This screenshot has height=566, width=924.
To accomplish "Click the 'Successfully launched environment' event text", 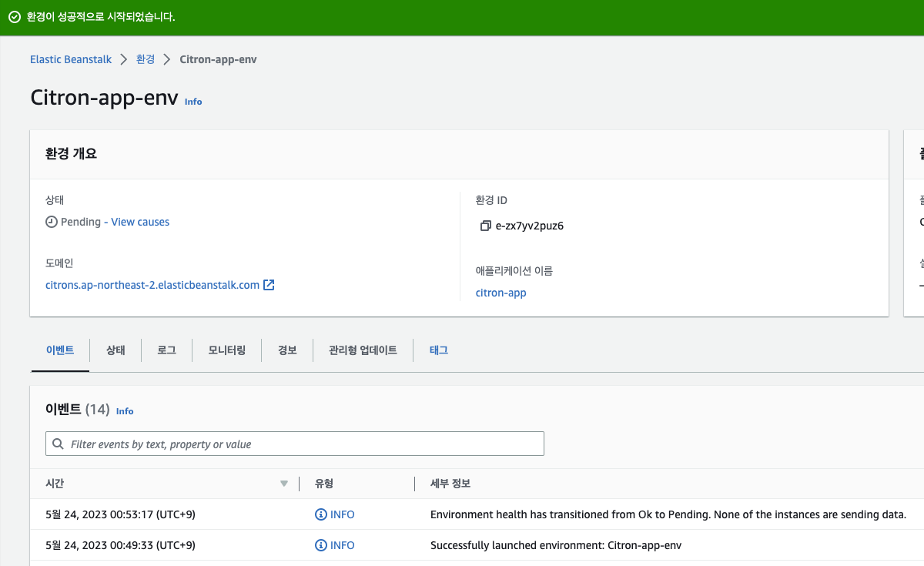I will (556, 545).
